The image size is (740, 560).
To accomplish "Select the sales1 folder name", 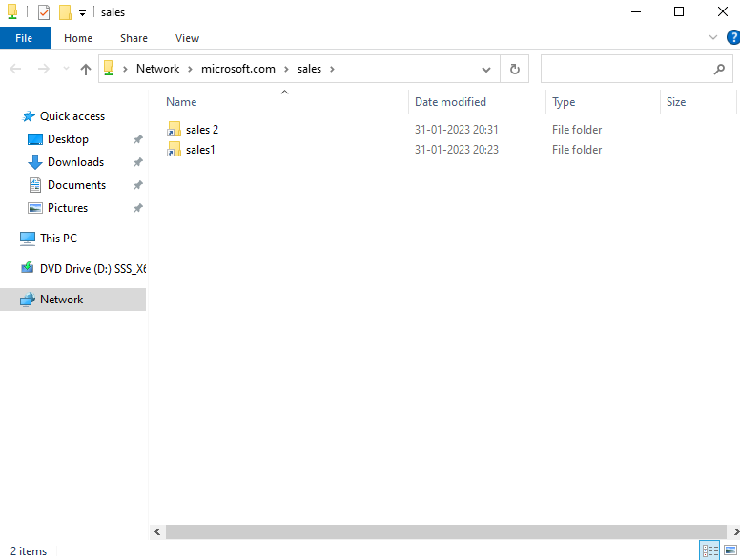I will coord(200,150).
